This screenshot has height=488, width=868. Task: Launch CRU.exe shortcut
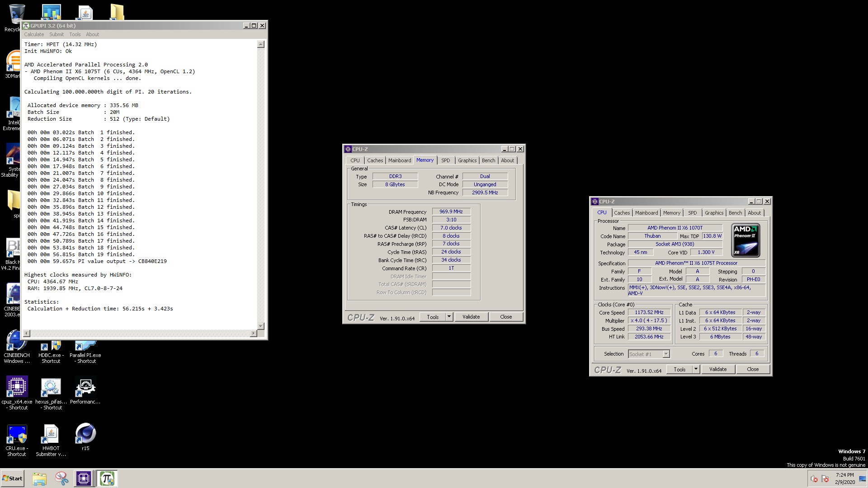[x=17, y=440]
